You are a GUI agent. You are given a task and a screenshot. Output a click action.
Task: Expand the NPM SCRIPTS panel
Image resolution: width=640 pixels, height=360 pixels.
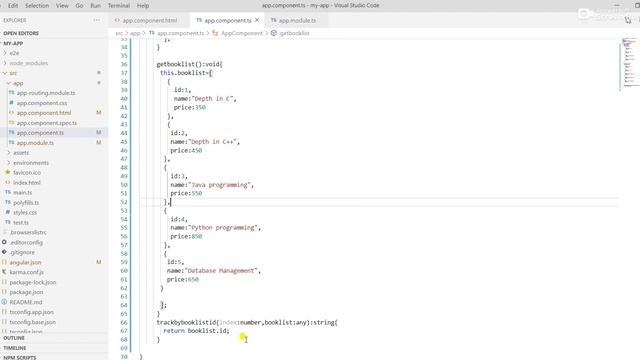pyautogui.click(x=20, y=357)
